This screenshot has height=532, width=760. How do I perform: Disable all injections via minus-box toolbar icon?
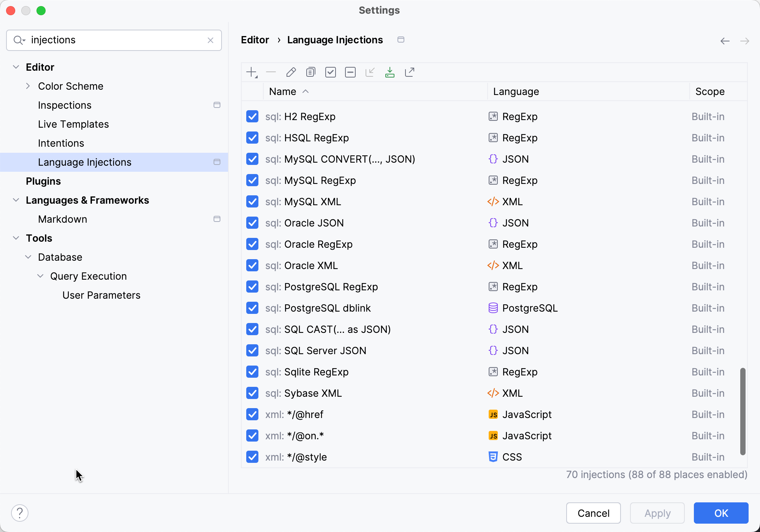350,72
